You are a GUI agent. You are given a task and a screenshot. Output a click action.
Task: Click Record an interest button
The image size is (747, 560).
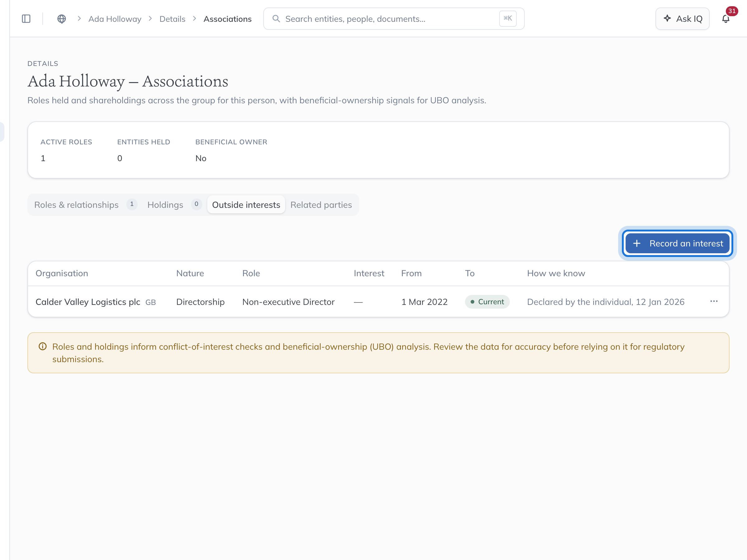(677, 243)
